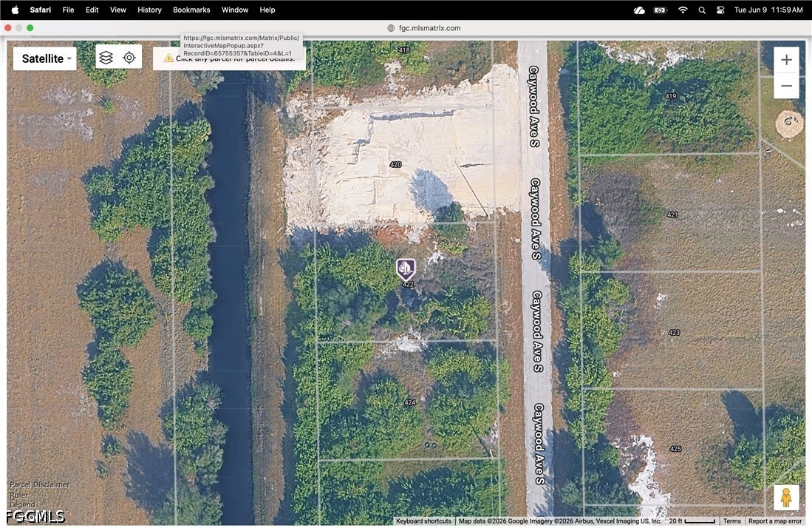Image resolution: width=812 pixels, height=528 pixels.
Task: Click parcel label 419
Action: tap(671, 96)
